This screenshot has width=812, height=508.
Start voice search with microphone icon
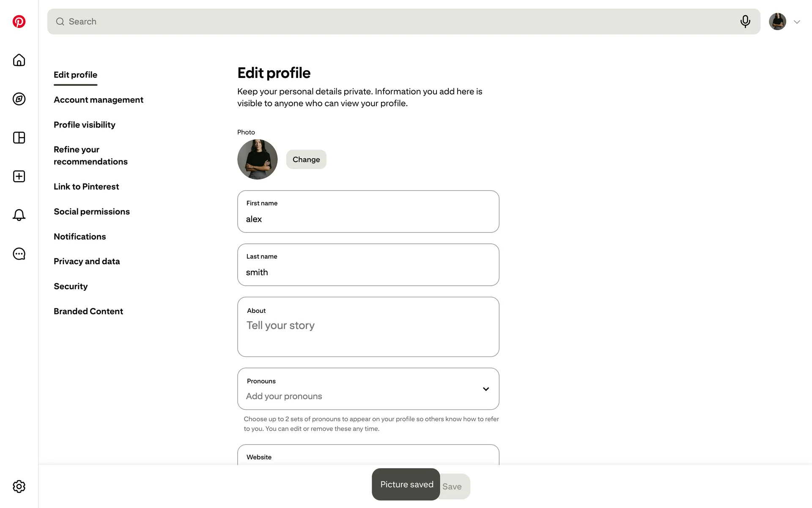745,22
